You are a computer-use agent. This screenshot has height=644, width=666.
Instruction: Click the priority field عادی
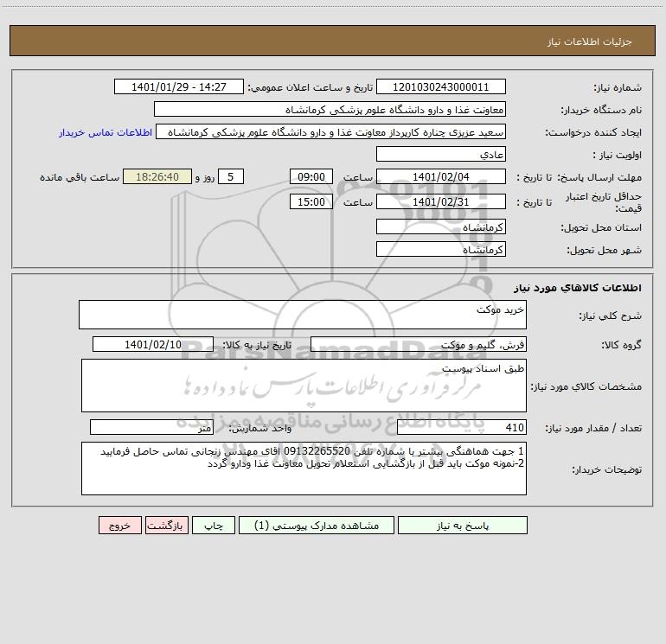(441, 155)
